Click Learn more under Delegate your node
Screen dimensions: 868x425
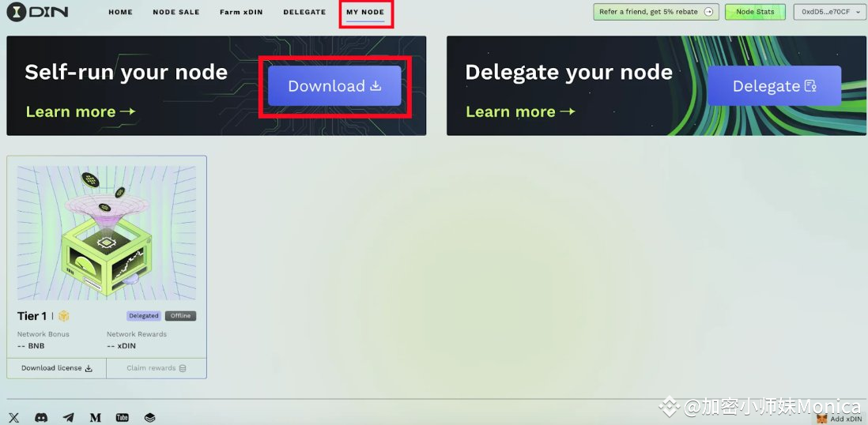(x=520, y=112)
